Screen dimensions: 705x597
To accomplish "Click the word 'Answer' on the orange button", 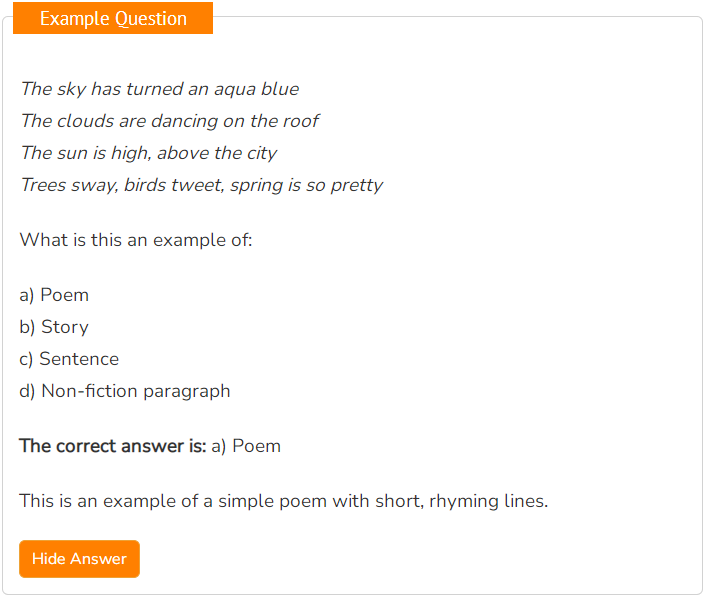I will coord(98,559).
